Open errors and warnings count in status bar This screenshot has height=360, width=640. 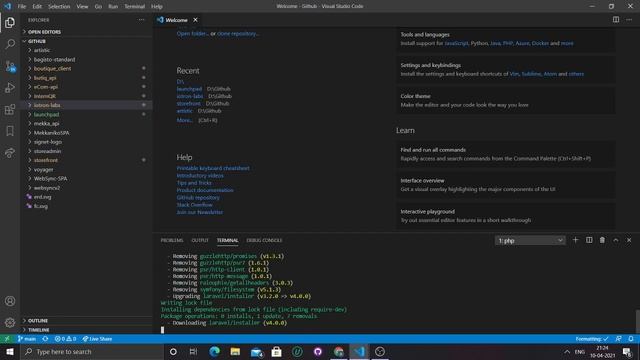click(65, 339)
